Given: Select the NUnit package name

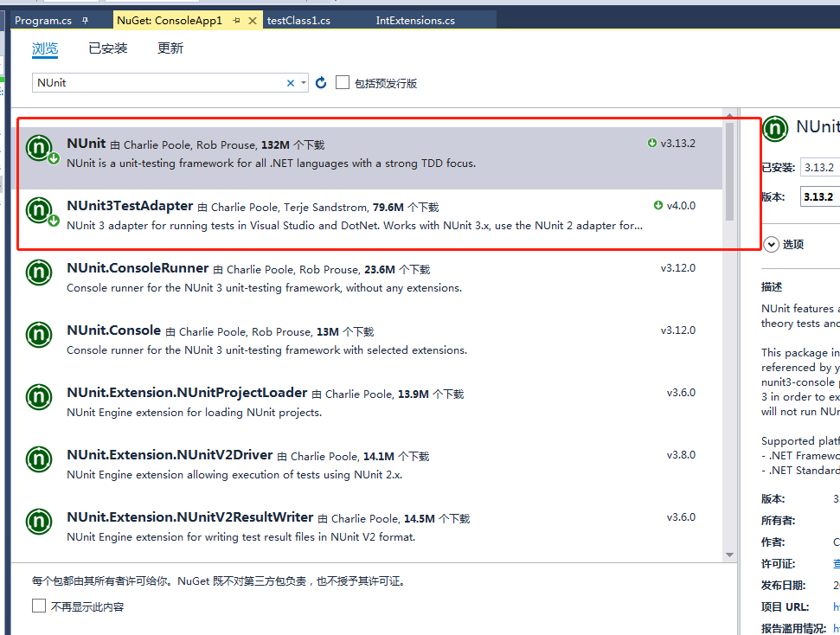Looking at the screenshot, I should tap(87, 144).
